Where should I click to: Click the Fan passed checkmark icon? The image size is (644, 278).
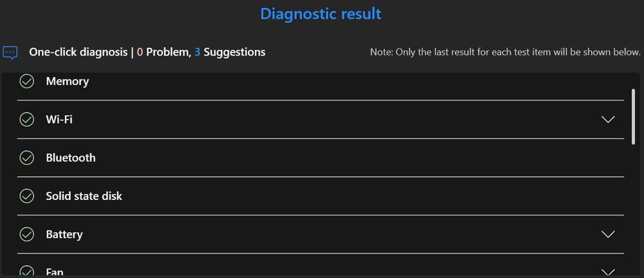26,272
